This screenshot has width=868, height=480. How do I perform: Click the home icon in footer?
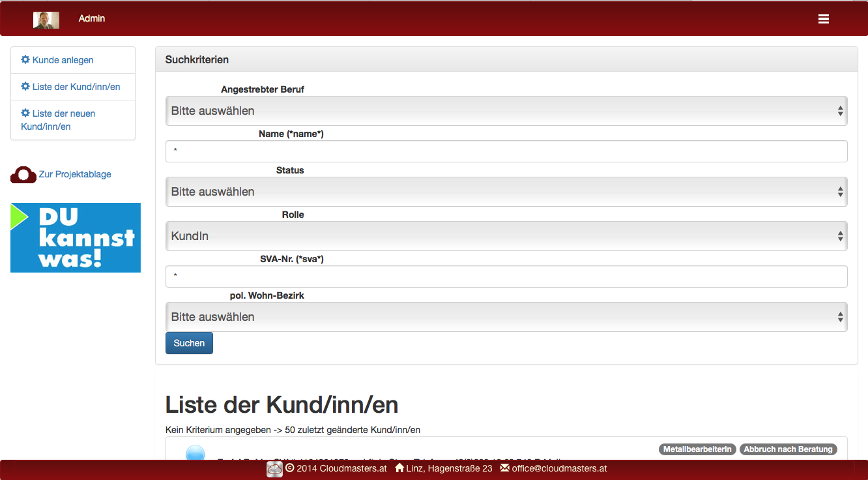399,468
